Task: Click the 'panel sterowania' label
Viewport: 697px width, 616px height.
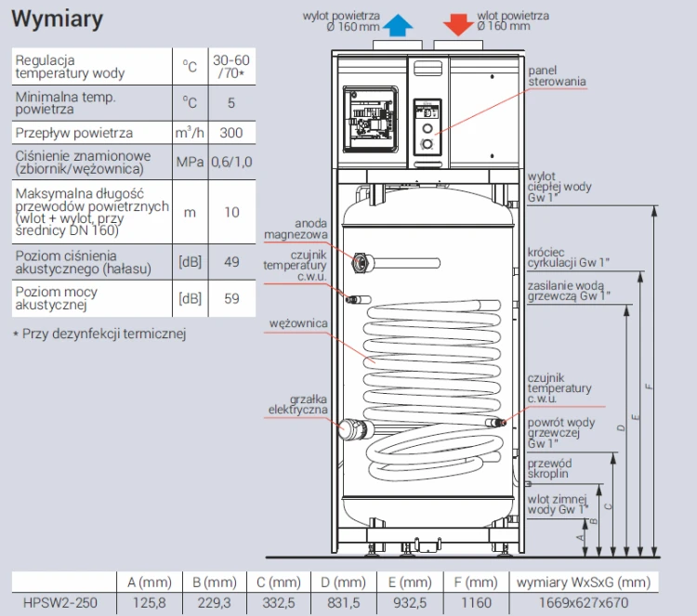Action: [557, 76]
